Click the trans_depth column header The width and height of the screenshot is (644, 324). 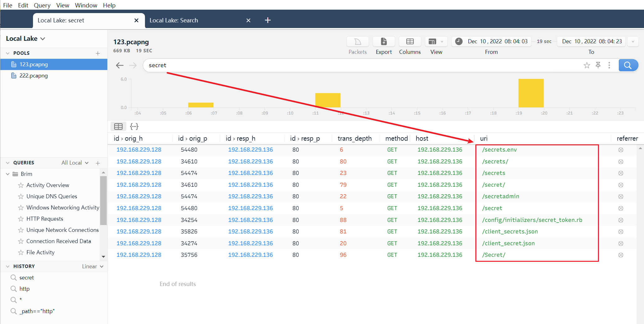click(x=355, y=139)
